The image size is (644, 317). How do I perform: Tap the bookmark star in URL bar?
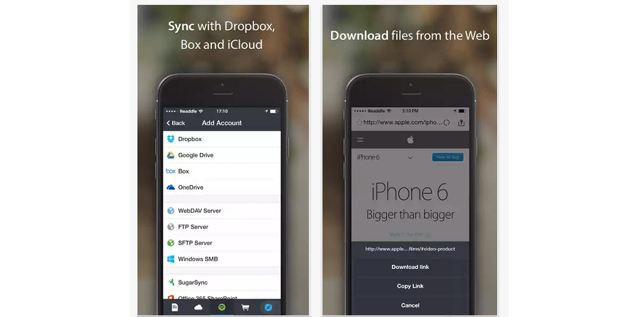pyautogui.click(x=358, y=123)
